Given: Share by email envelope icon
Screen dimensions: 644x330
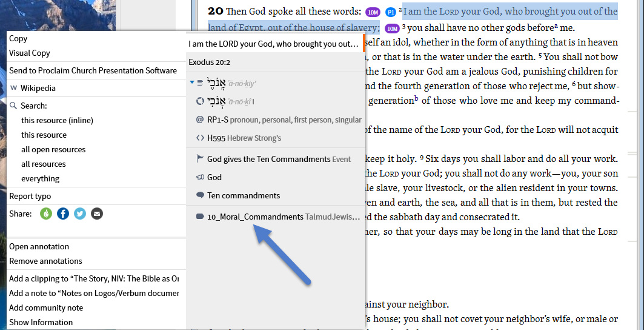Looking at the screenshot, I should click(x=96, y=214).
